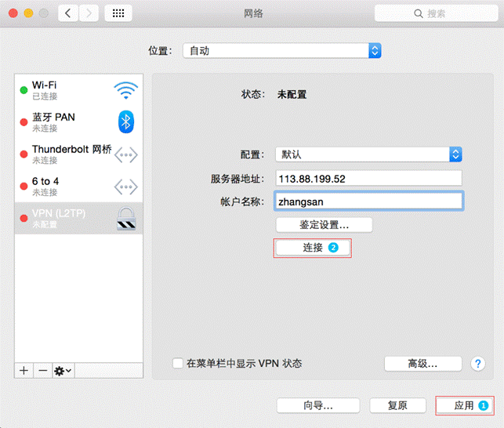The height and width of the screenshot is (428, 504).
Task: Open the 配置 configuration dropdown
Action: pyautogui.click(x=368, y=154)
